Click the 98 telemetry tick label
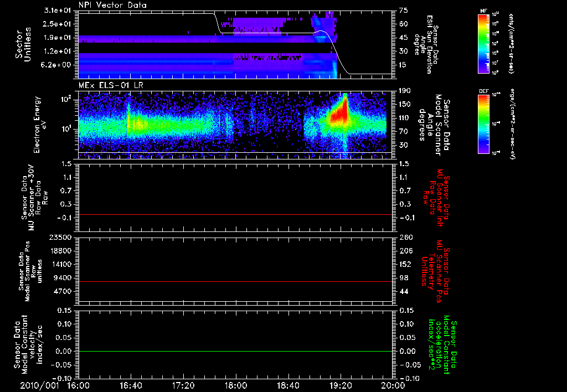 click(x=403, y=278)
